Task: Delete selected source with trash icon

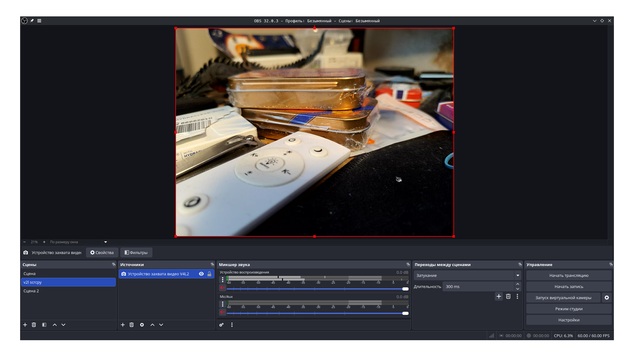Action: click(131, 325)
